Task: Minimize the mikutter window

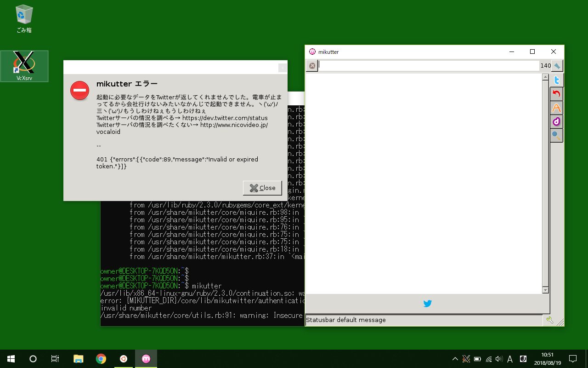Action: click(511, 52)
